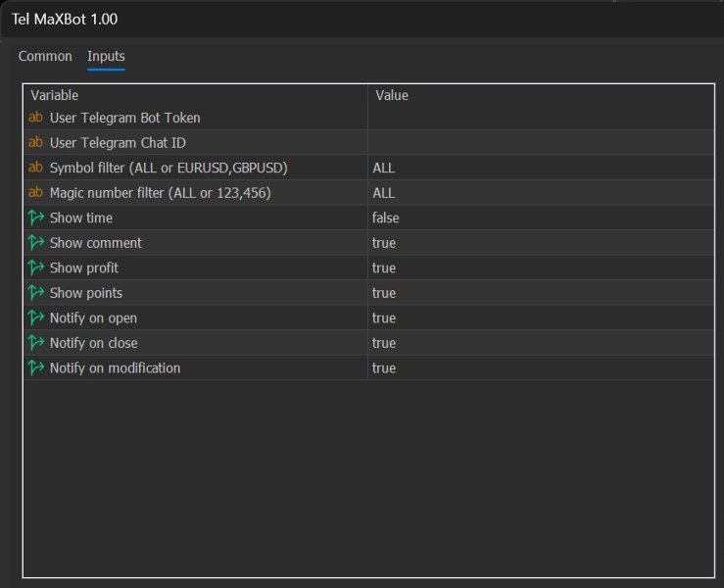
Task: Switch to the Common tab
Action: pos(45,57)
